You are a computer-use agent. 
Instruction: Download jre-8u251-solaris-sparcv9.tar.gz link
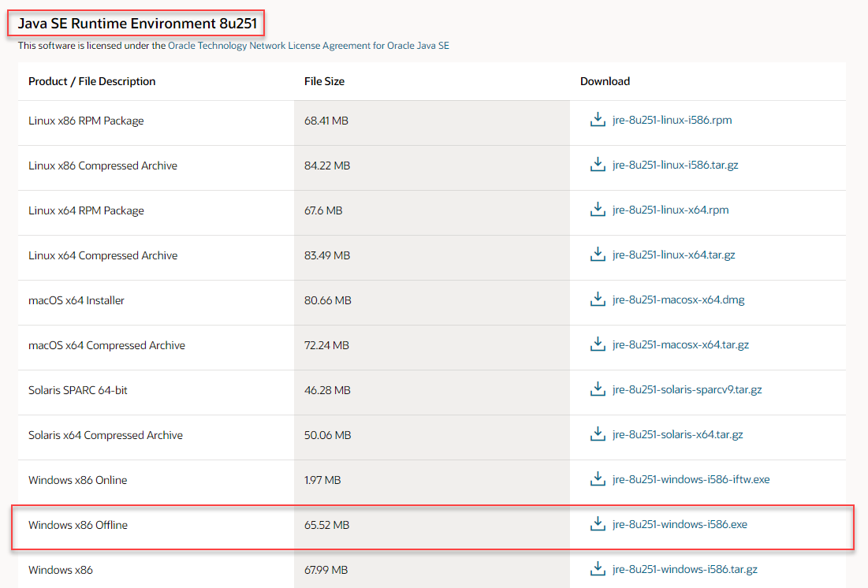coord(687,389)
